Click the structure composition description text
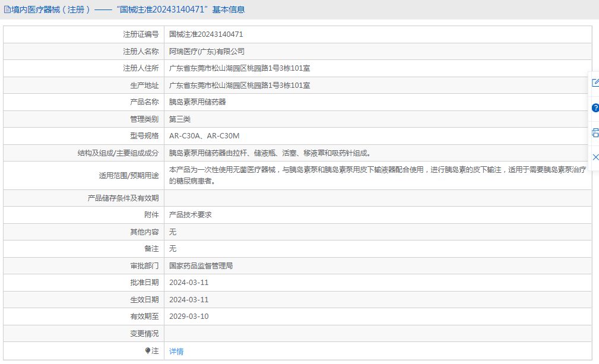 [x=270, y=153]
